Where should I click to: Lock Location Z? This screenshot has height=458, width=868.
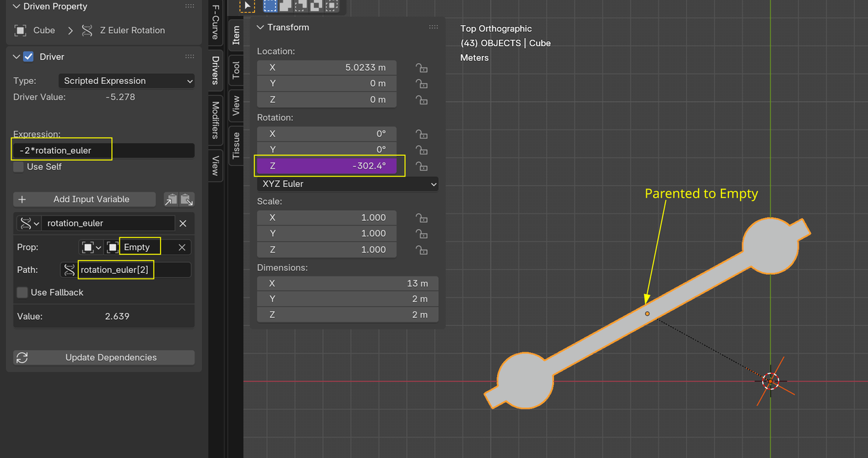[422, 100]
